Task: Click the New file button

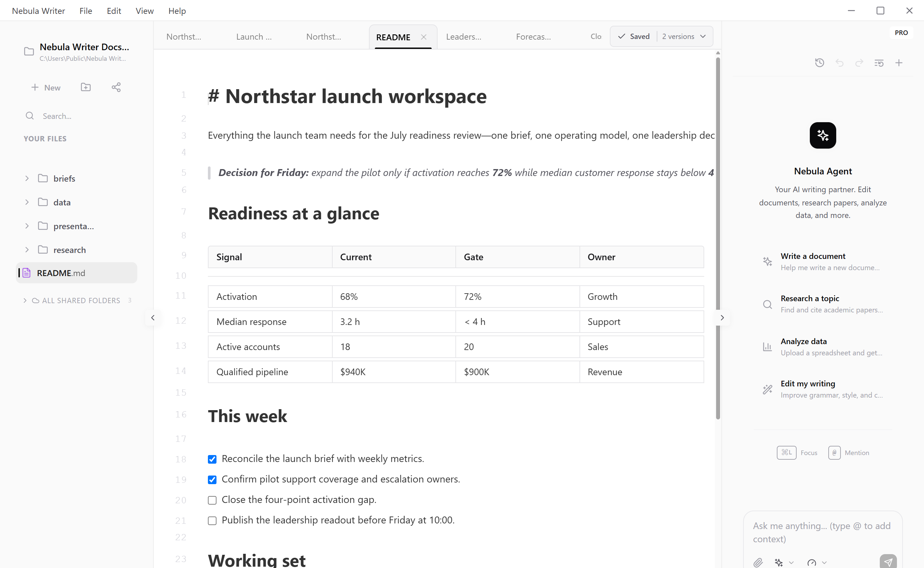Action: [46, 88]
